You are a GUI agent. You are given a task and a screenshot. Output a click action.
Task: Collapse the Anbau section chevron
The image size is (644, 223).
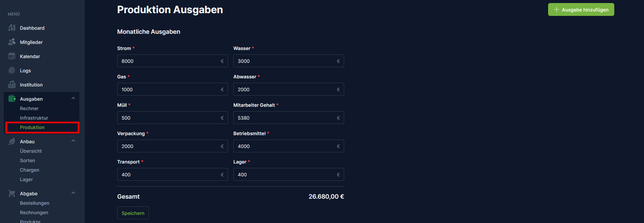73,141
